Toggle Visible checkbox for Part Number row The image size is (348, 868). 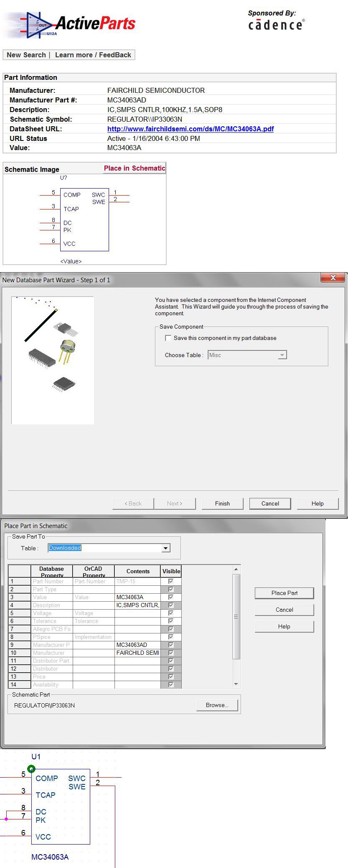click(x=170, y=581)
